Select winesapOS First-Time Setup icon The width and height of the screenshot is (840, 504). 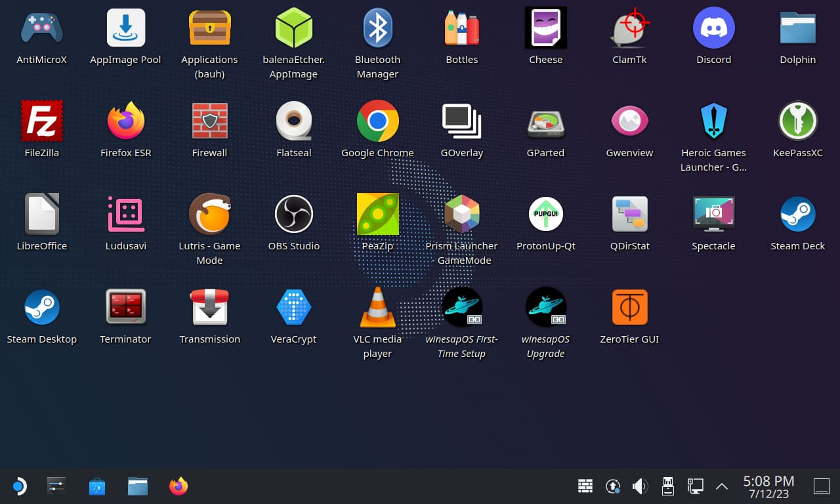point(461,307)
